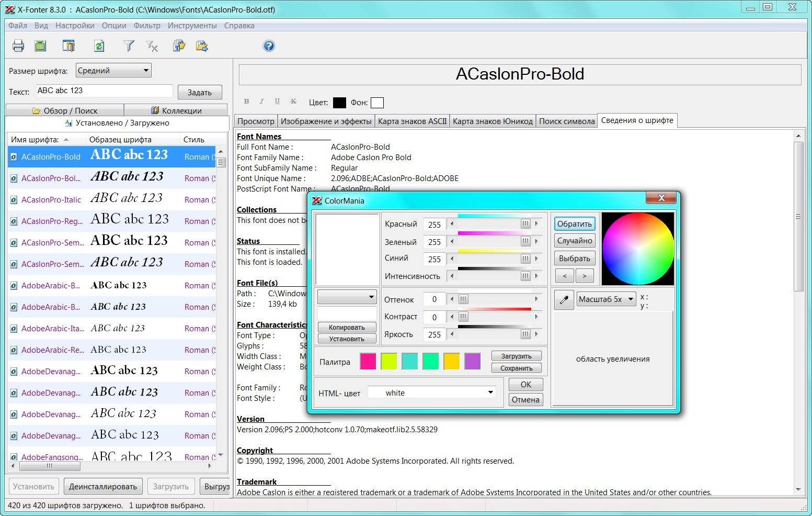Click the black Цвет color swatch
The width and height of the screenshot is (812, 516).
click(339, 103)
